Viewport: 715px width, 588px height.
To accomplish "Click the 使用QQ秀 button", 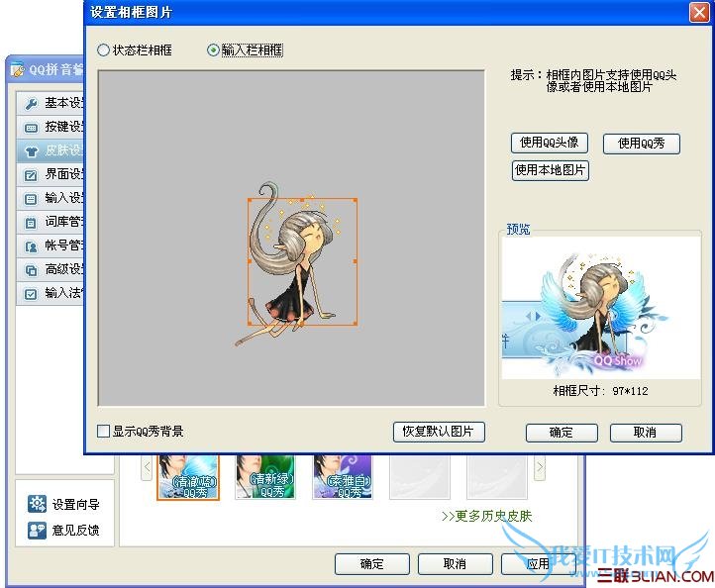I will tap(641, 144).
